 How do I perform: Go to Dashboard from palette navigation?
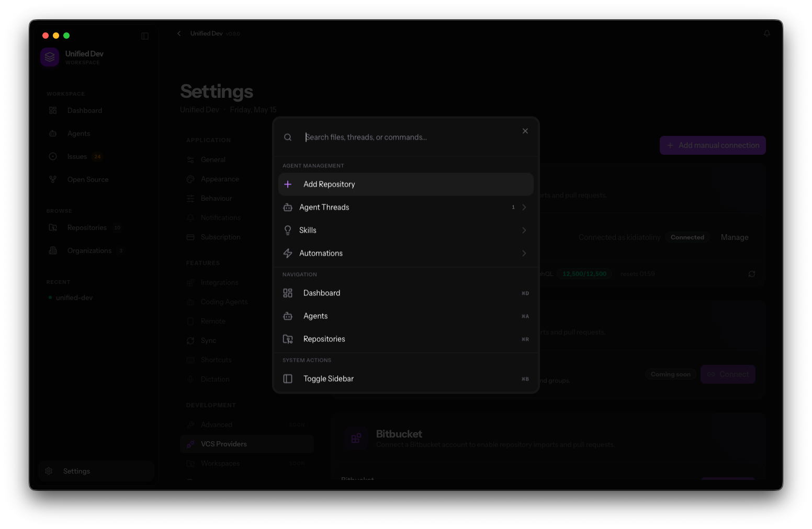pos(406,293)
